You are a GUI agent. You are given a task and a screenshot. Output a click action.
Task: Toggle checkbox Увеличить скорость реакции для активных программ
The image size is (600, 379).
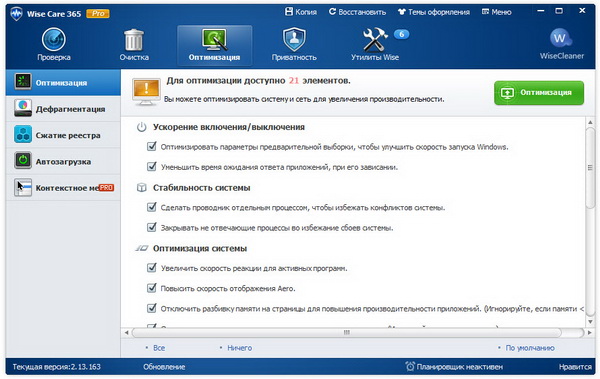pos(152,268)
